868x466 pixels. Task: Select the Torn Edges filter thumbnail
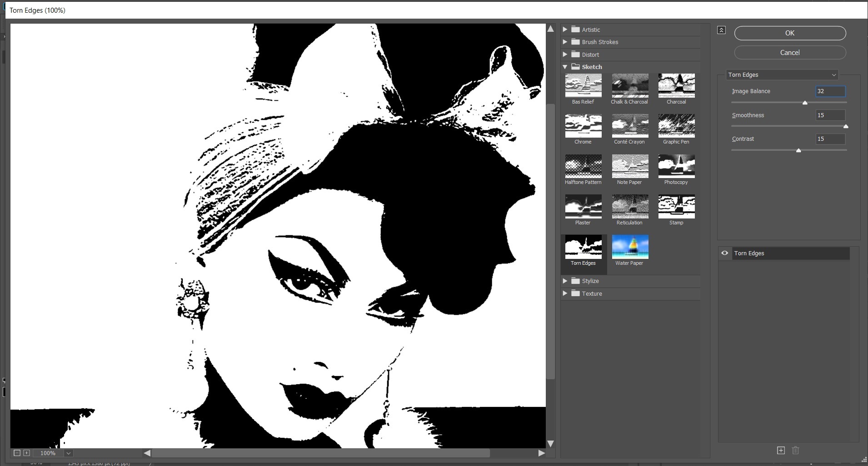583,247
